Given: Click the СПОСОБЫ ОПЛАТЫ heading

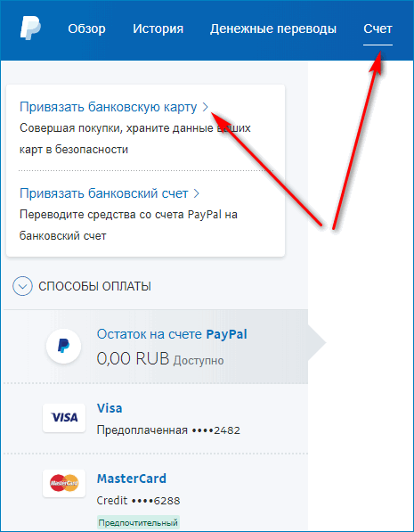Looking at the screenshot, I should 94,287.
